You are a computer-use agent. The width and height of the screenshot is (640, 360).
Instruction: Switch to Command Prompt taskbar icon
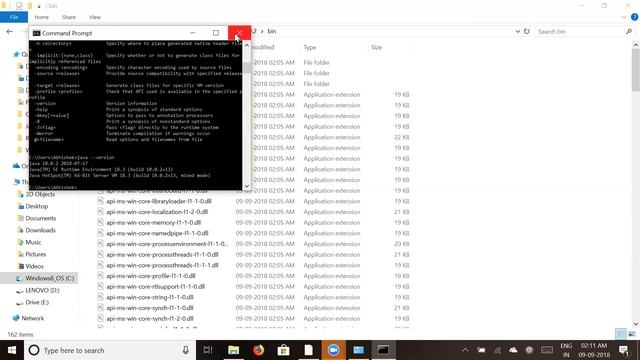point(383,350)
